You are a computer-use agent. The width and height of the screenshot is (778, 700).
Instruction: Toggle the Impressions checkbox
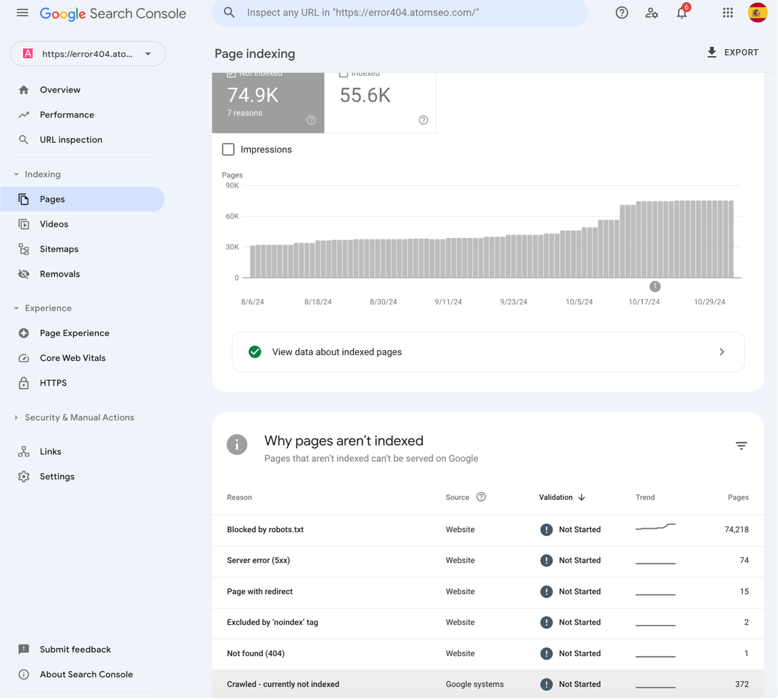[229, 150]
